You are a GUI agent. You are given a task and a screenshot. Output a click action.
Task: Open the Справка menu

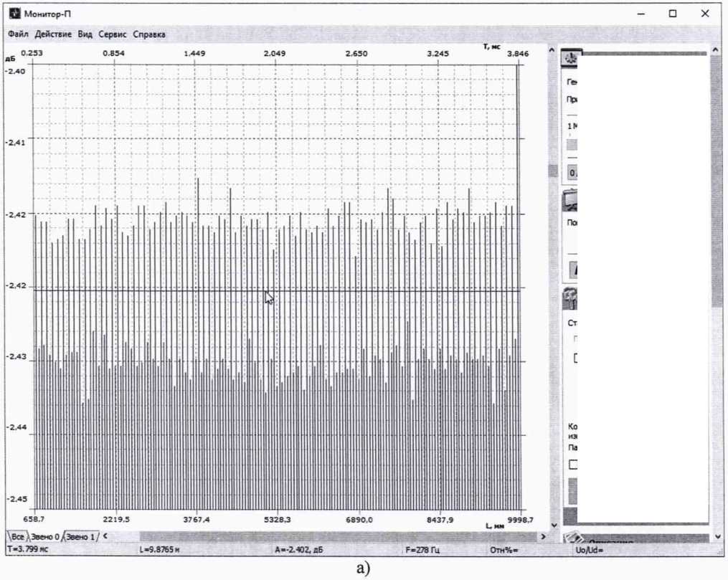149,34
